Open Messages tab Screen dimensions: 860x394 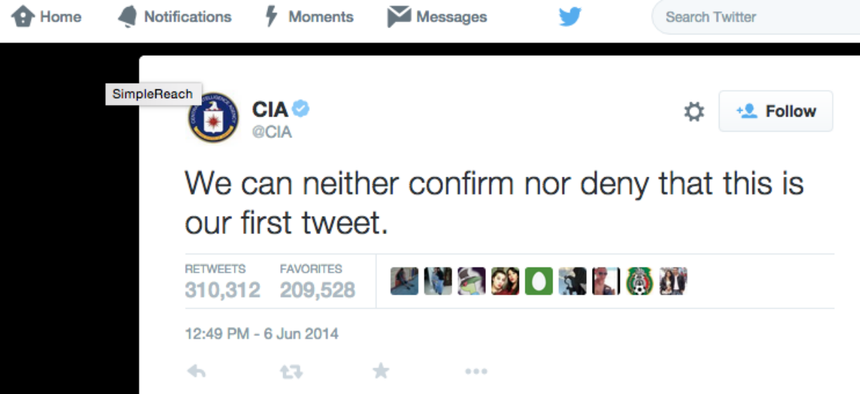click(437, 17)
